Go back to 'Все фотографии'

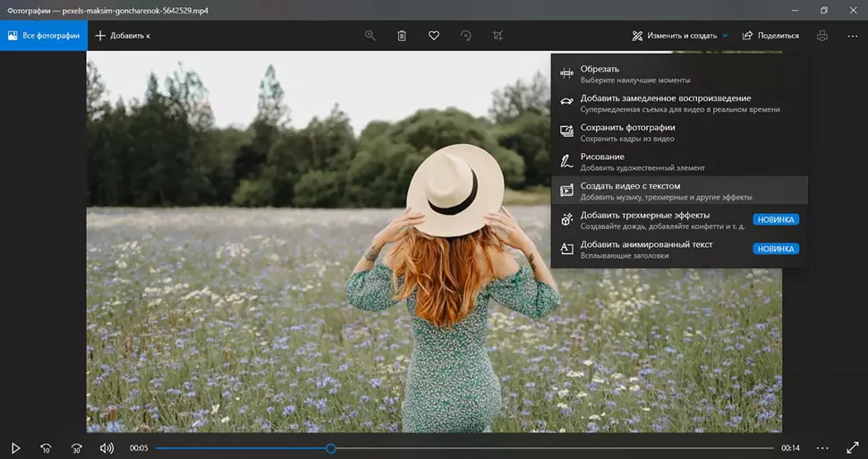(x=44, y=36)
